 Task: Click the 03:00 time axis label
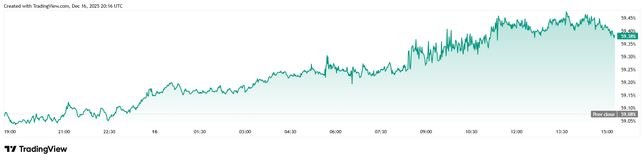tap(245, 132)
